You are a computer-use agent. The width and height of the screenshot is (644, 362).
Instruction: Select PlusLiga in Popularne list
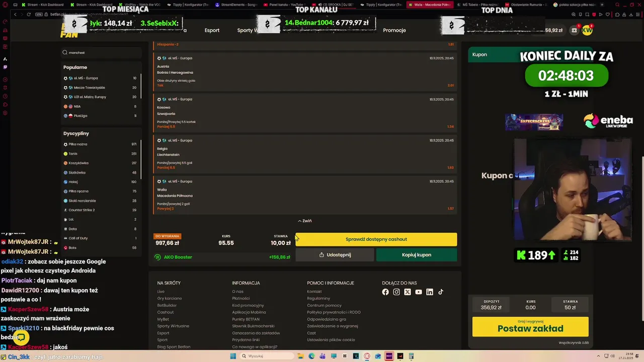point(100,116)
